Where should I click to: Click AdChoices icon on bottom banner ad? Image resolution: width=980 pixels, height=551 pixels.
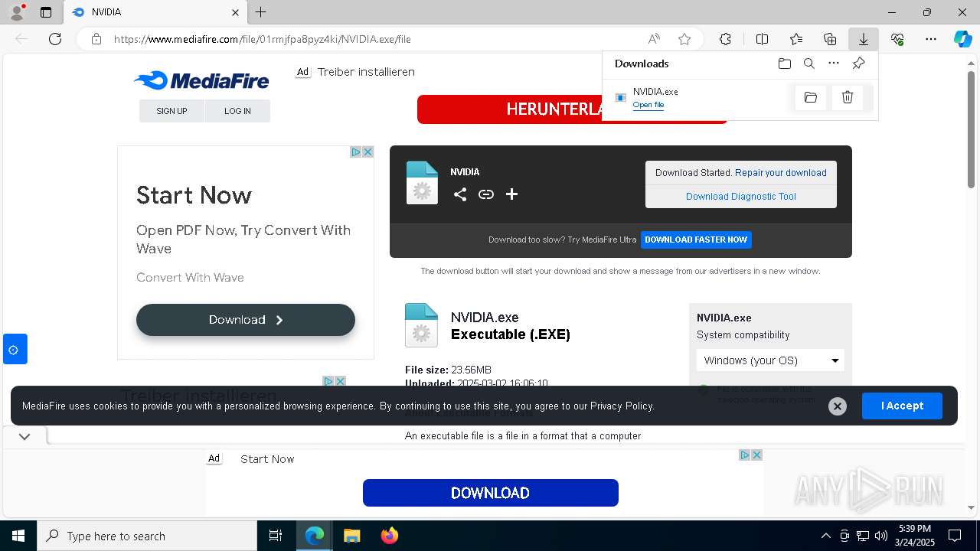click(x=744, y=455)
